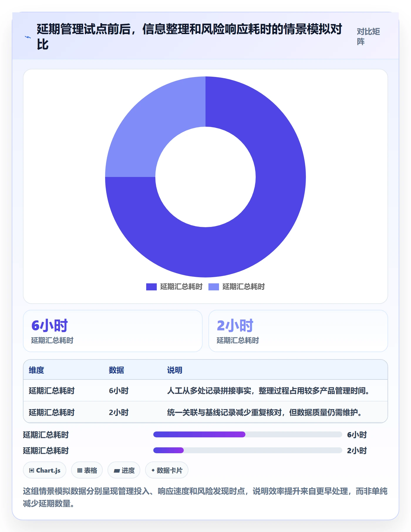The width and height of the screenshot is (411, 532).
Task: Click the description starting 统一关联与基线
Action: [265, 412]
